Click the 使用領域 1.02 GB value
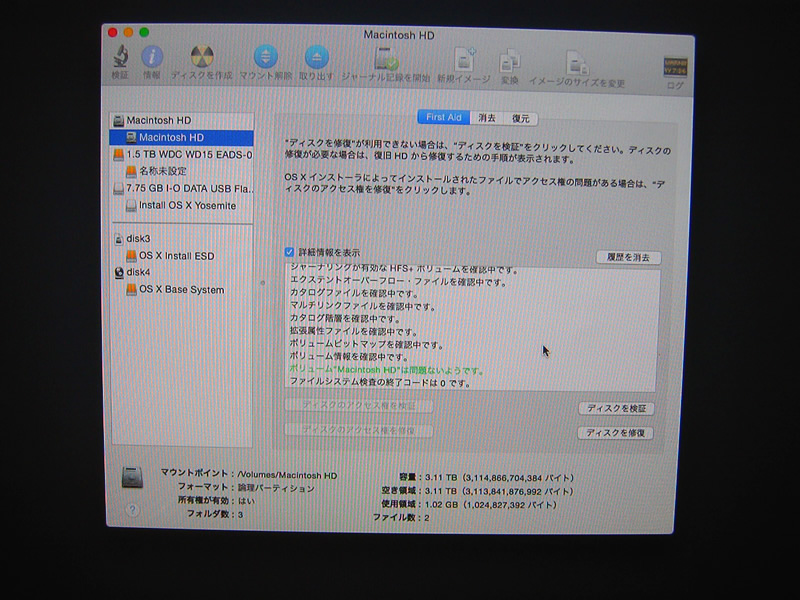Viewport: 800px width, 600px height. 490,505
